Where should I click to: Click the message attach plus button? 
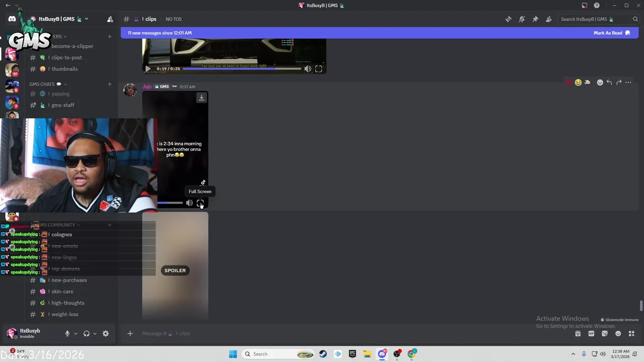130,333
